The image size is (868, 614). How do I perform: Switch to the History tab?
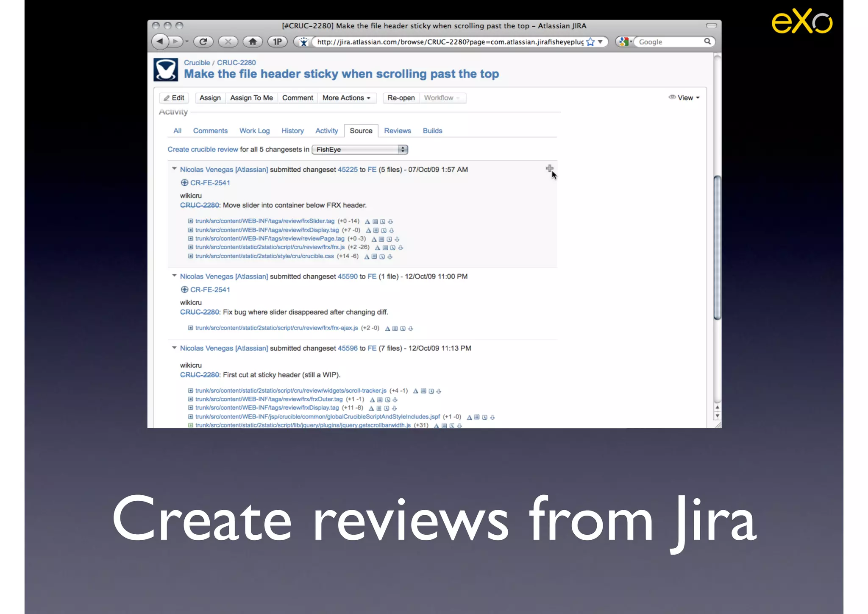click(x=292, y=131)
